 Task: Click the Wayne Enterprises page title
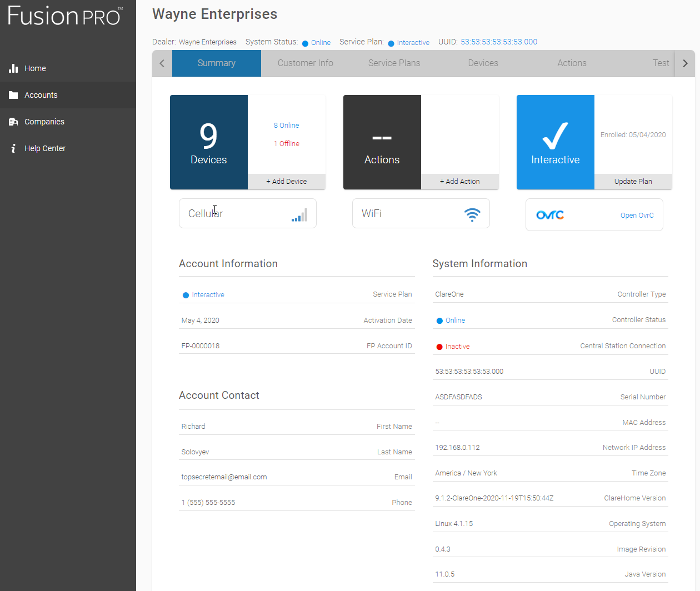pos(215,14)
